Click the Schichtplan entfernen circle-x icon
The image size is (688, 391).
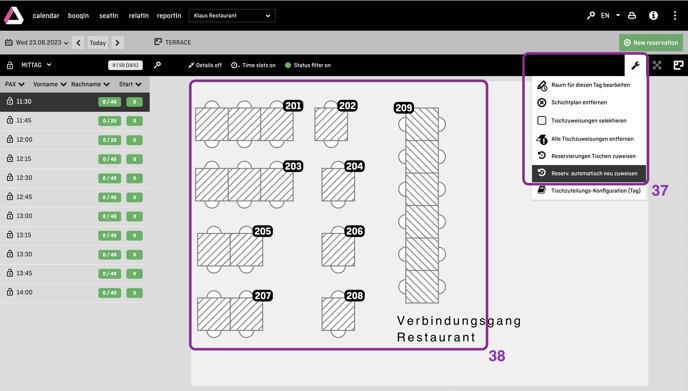pyautogui.click(x=542, y=102)
